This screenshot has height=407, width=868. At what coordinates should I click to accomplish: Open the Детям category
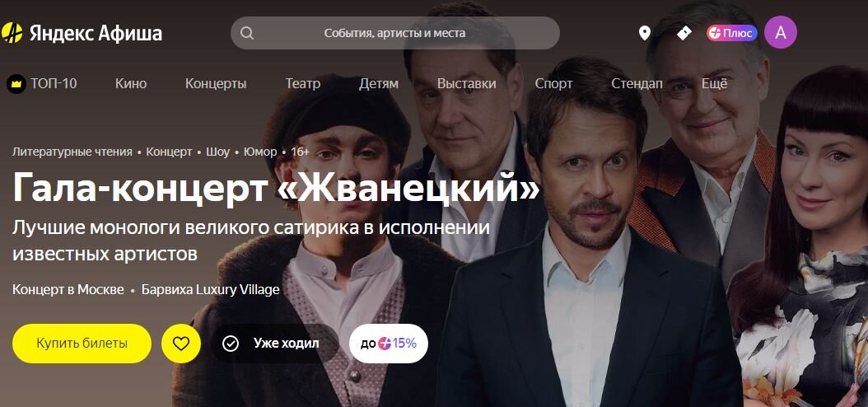pyautogui.click(x=379, y=83)
